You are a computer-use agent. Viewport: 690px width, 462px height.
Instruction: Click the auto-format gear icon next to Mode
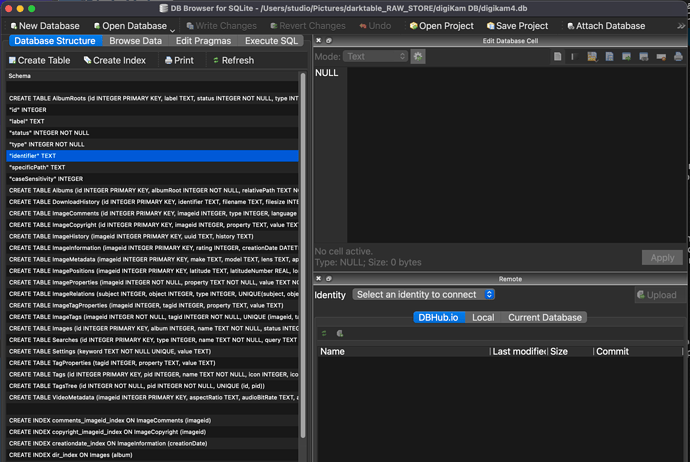(x=418, y=57)
